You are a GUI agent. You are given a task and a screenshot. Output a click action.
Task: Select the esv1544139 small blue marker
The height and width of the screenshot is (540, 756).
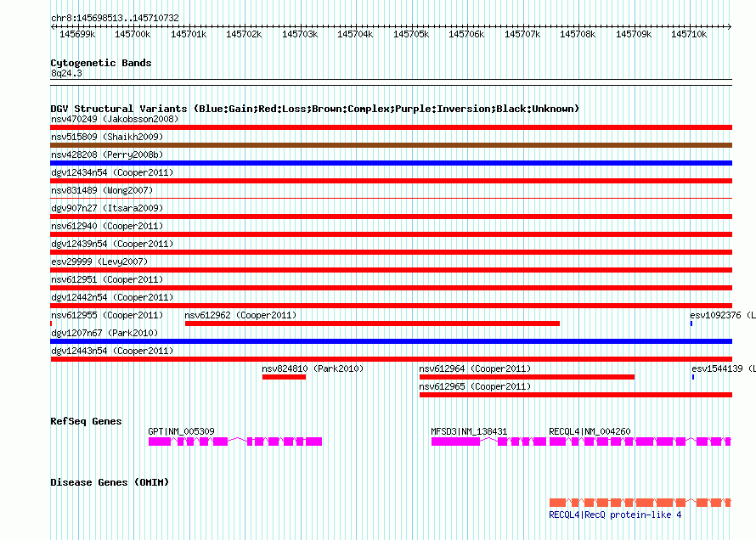point(693,377)
